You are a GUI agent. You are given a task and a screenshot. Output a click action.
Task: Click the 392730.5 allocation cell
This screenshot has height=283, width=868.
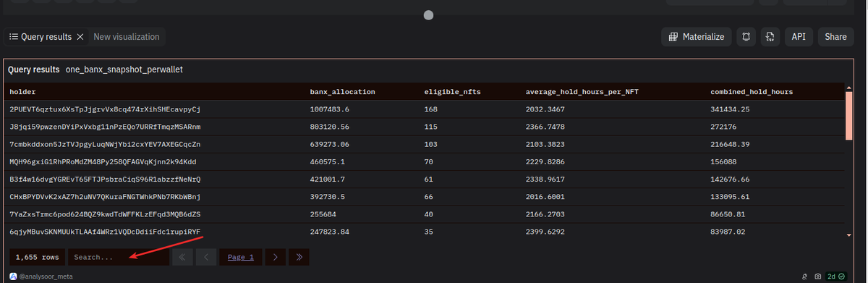tap(328, 197)
